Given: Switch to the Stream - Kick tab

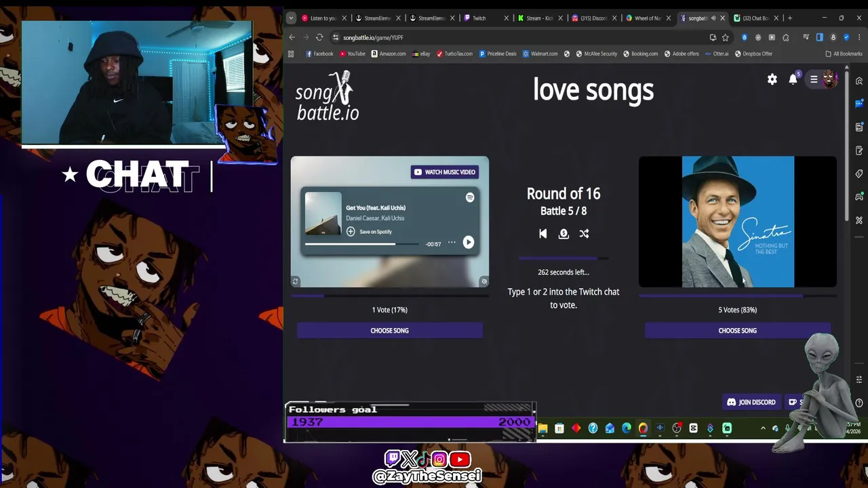Looking at the screenshot, I should tap(539, 18).
